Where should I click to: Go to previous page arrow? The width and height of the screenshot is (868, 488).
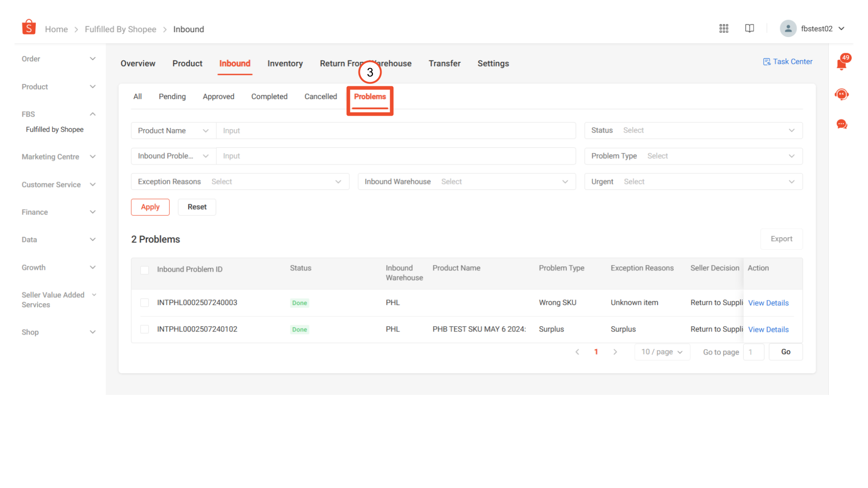pyautogui.click(x=577, y=352)
